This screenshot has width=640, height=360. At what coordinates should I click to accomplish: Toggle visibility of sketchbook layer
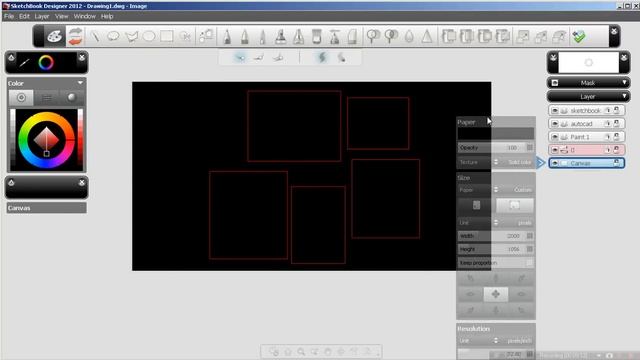(x=555, y=111)
